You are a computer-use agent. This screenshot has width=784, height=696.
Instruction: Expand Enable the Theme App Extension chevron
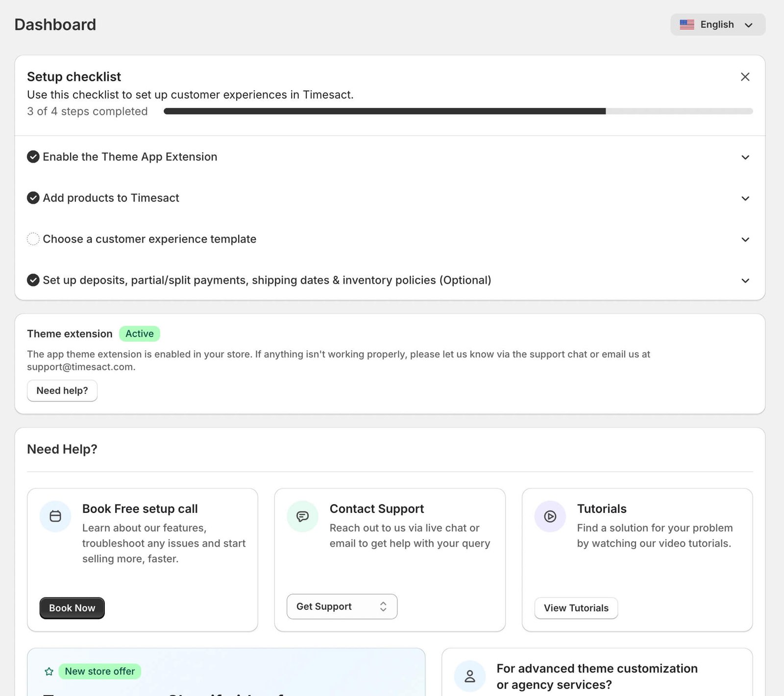pos(745,157)
